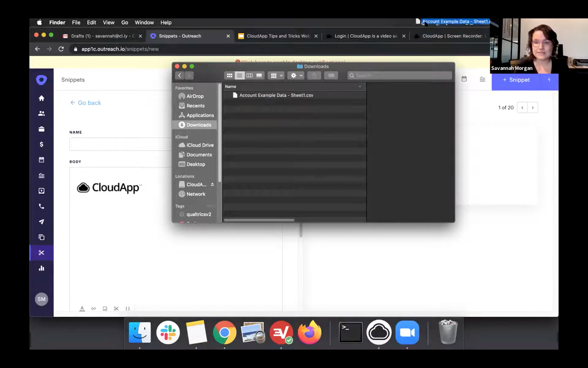Eject the CloudA... volume in Finder sidebar
588x368 pixels.
click(212, 184)
